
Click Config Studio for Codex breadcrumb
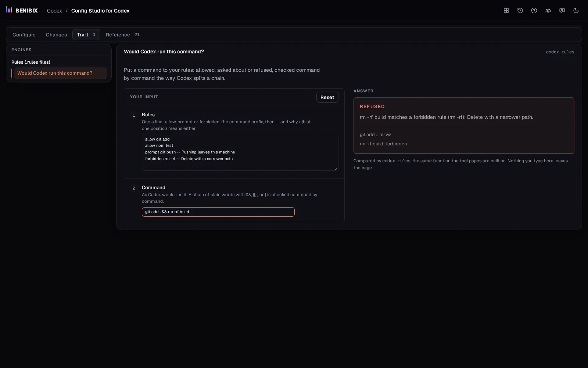click(x=100, y=11)
